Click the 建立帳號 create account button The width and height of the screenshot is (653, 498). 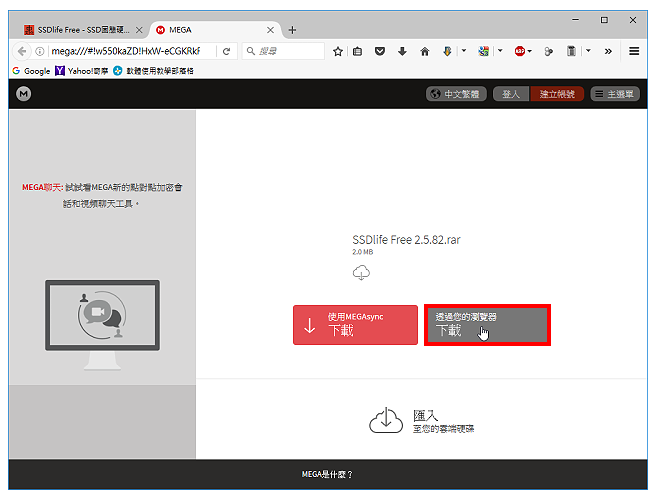coord(556,94)
